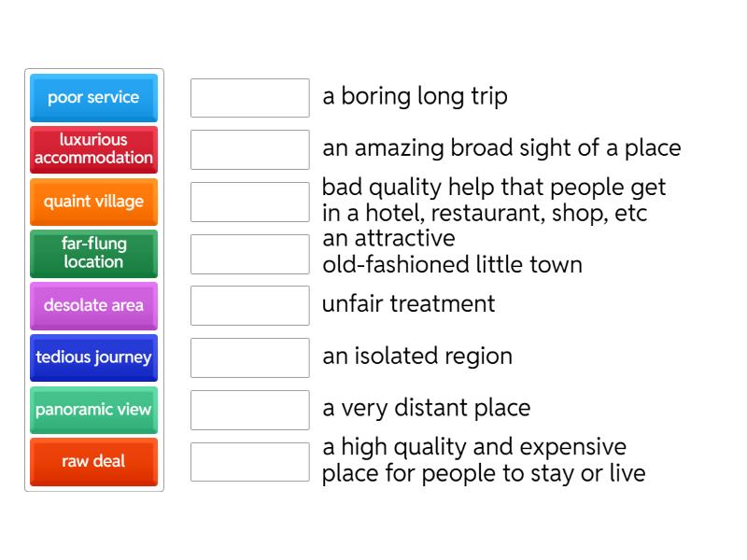Click the answer box beside 'a boring long trip'
747x560 pixels.
(x=250, y=98)
